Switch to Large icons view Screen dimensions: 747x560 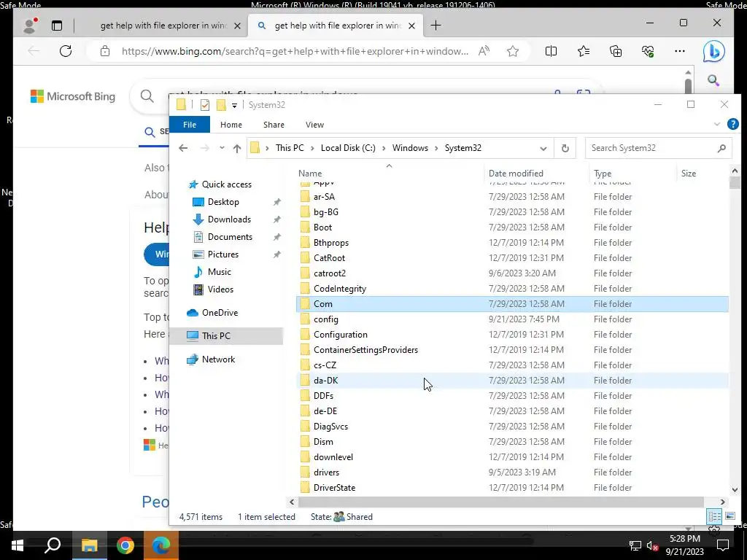coord(729,516)
